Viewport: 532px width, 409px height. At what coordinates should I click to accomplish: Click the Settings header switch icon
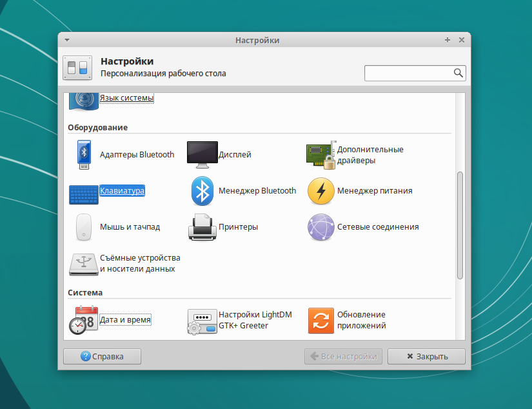point(77,68)
